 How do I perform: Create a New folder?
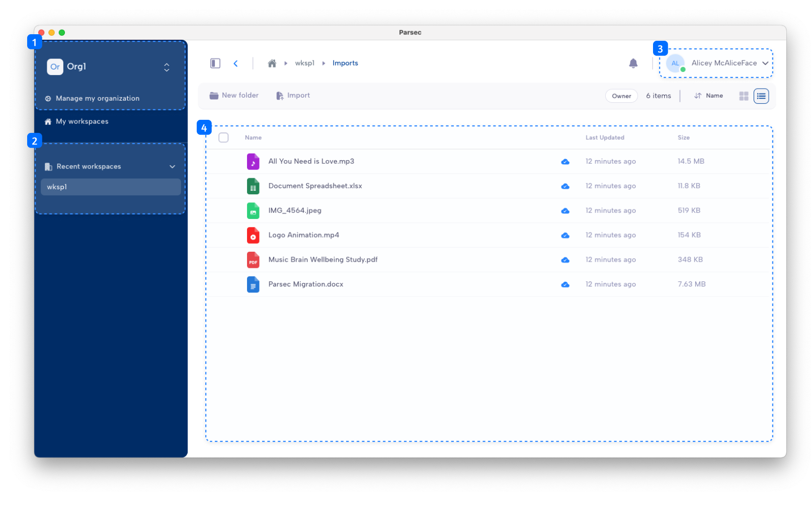[234, 96]
